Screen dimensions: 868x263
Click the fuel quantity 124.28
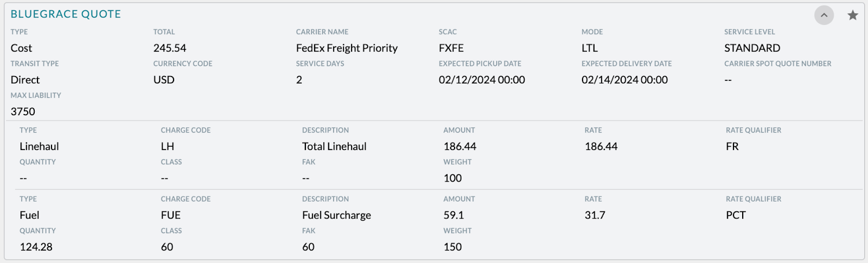click(36, 247)
